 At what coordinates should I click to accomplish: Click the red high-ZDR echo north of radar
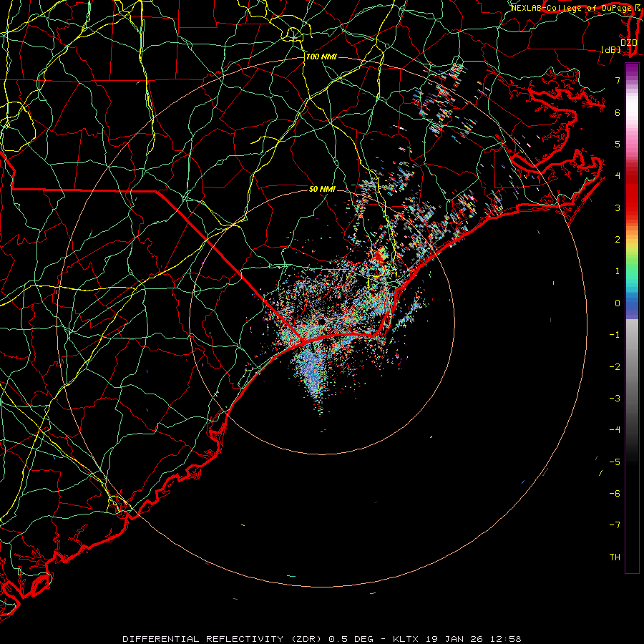(x=379, y=257)
